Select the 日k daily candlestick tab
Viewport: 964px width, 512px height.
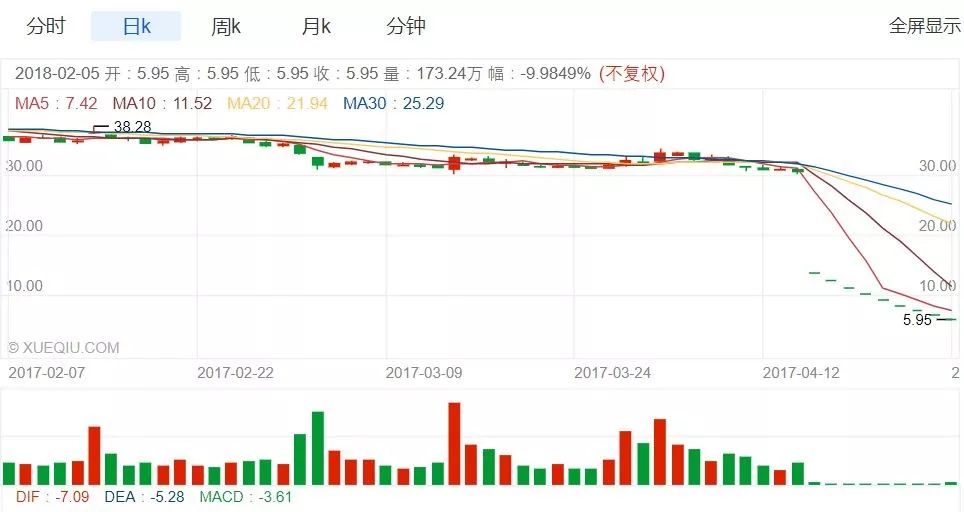(x=136, y=26)
